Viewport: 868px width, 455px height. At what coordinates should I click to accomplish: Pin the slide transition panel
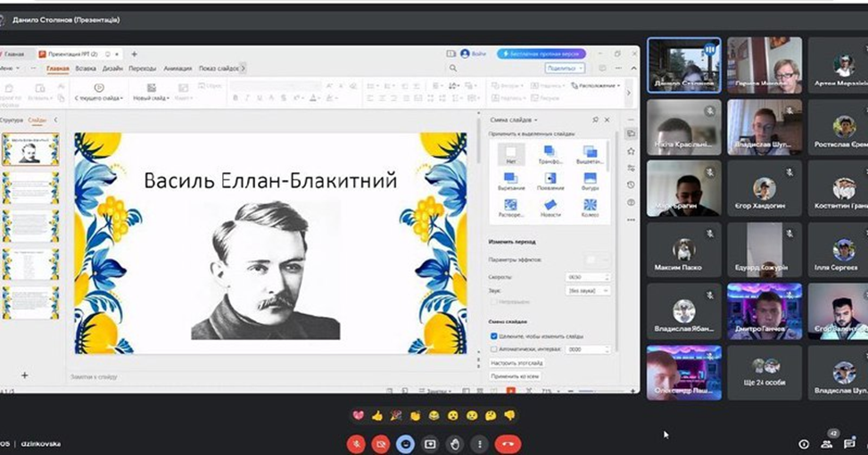tap(595, 120)
